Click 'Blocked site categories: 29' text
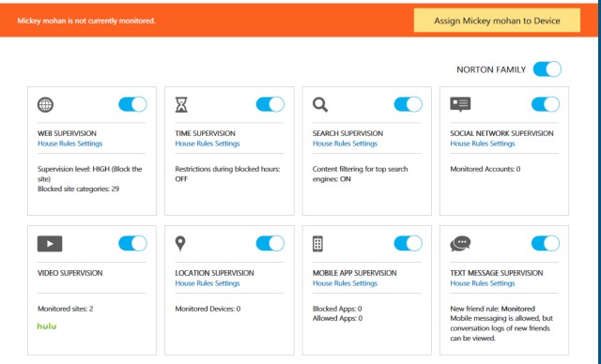The width and height of the screenshot is (601, 364). 78,189
